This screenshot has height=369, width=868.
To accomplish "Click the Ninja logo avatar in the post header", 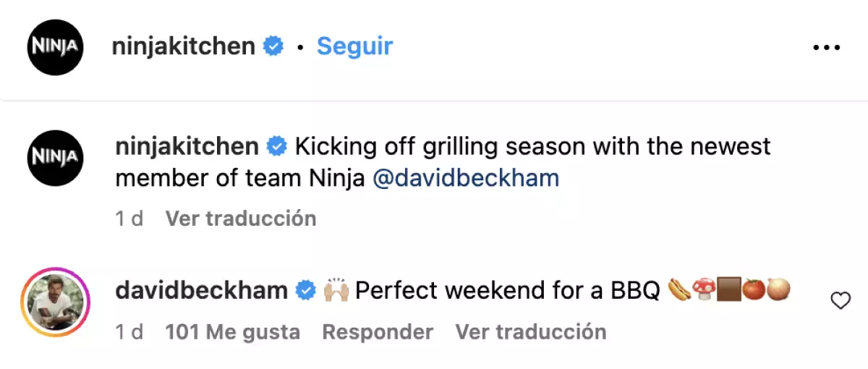I will point(56,47).
